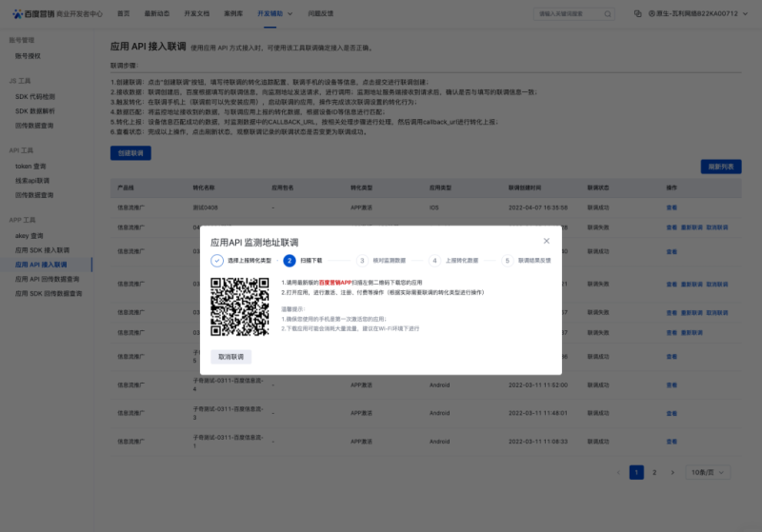
Task: Select page 1 in pagination
Action: point(636,472)
